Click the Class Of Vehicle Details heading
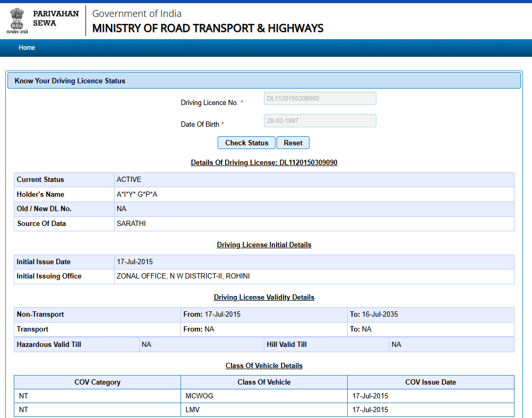Viewport: 532px width, 418px height. coord(264,366)
